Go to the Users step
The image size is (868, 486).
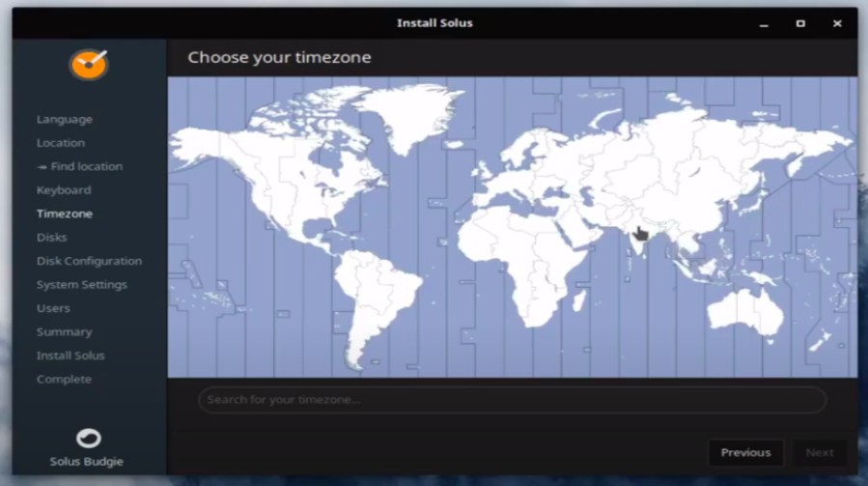click(53, 308)
